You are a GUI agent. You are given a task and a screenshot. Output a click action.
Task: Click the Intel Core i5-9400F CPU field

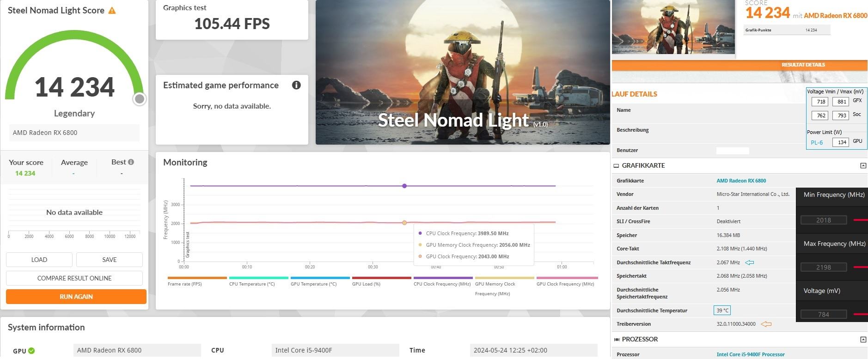coord(335,350)
